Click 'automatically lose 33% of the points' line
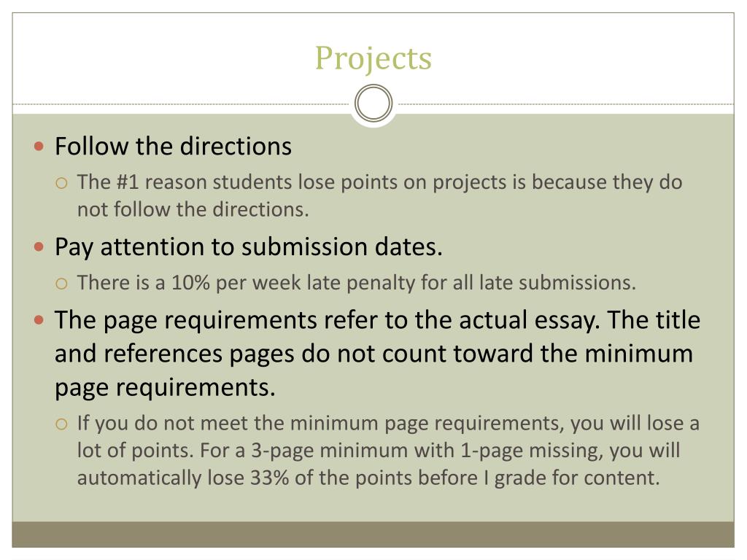The height and width of the screenshot is (560, 747). point(368,478)
